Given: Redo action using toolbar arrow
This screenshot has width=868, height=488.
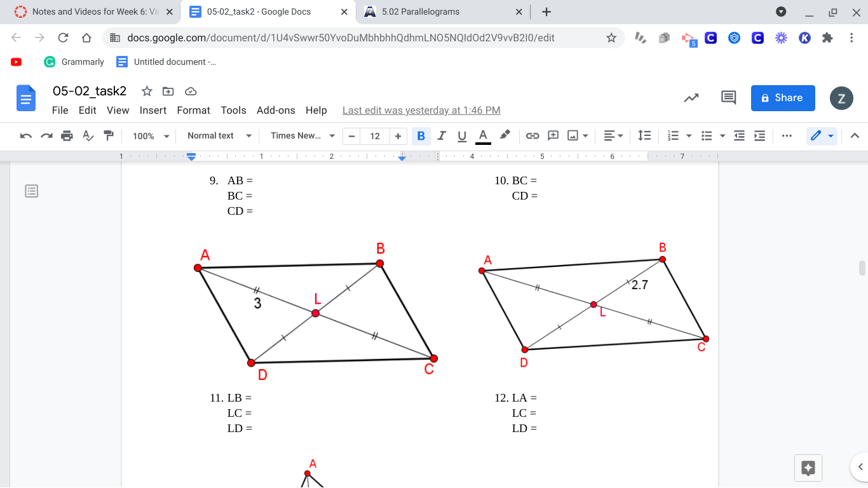Looking at the screenshot, I should [x=46, y=135].
